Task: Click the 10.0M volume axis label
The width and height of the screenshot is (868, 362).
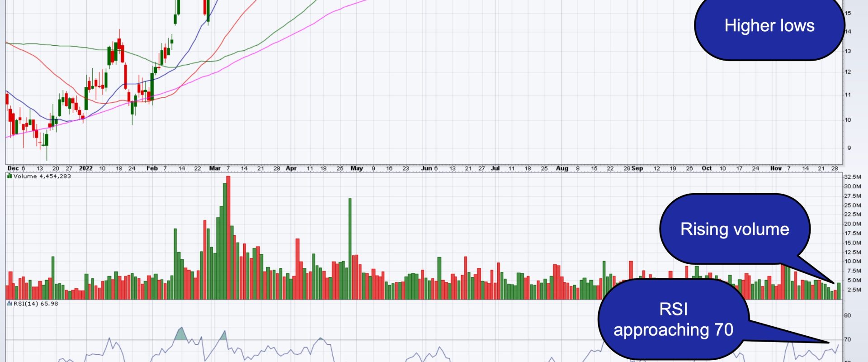Action: tap(853, 262)
